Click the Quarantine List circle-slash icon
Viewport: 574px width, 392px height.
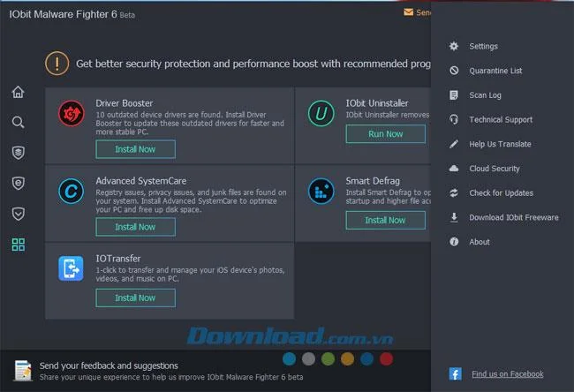coord(454,71)
